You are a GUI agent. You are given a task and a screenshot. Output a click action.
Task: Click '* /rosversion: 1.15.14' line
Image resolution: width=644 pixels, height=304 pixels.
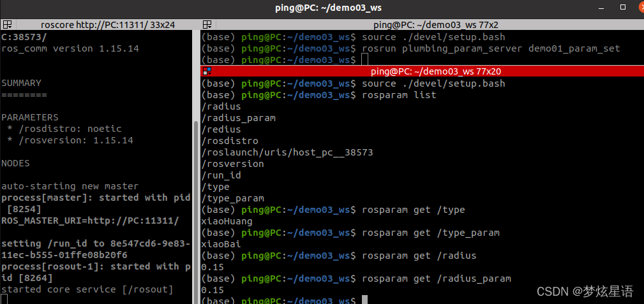pos(70,141)
